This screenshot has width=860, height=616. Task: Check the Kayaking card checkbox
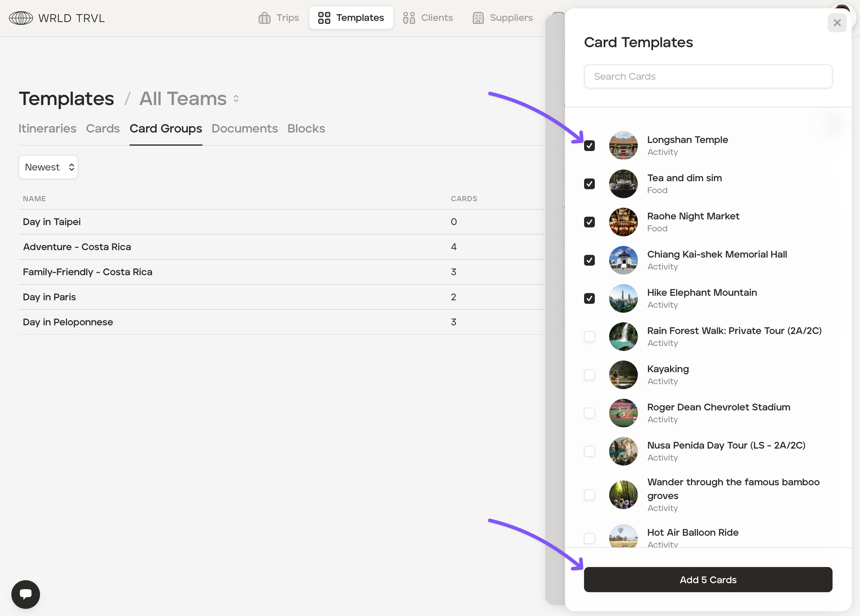pos(589,375)
